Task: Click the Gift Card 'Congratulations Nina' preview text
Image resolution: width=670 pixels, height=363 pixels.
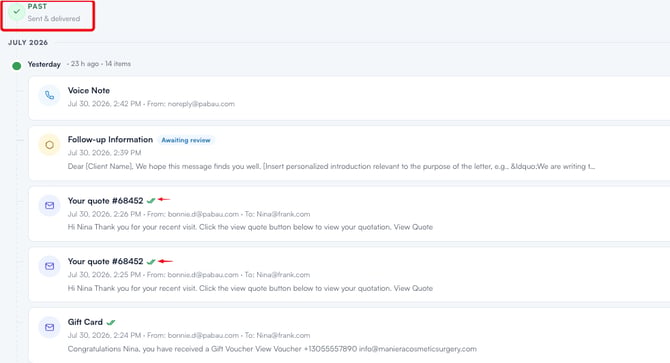Action: click(x=272, y=349)
